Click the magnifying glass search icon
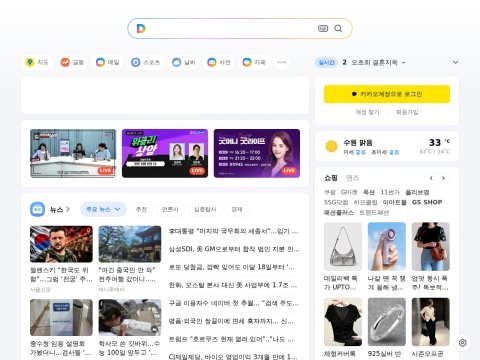480x360 pixels. (338, 29)
